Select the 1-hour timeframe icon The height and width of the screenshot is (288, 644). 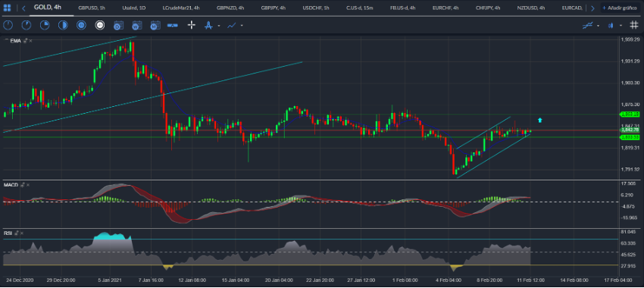[81, 26]
